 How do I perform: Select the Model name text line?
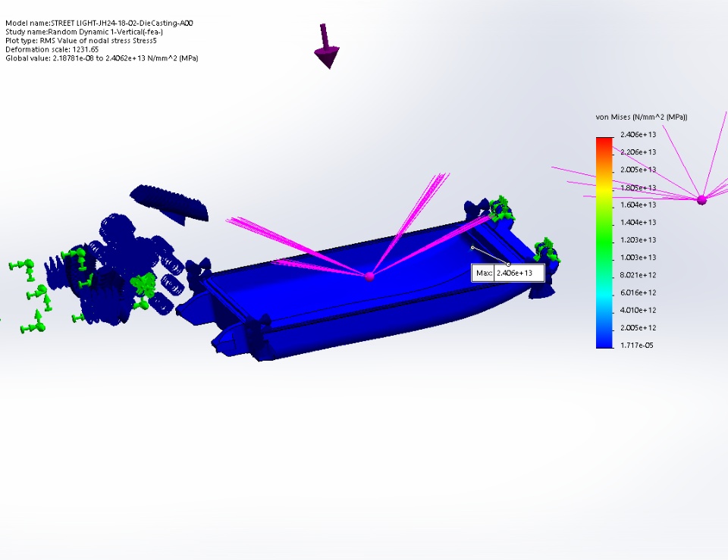99,23
